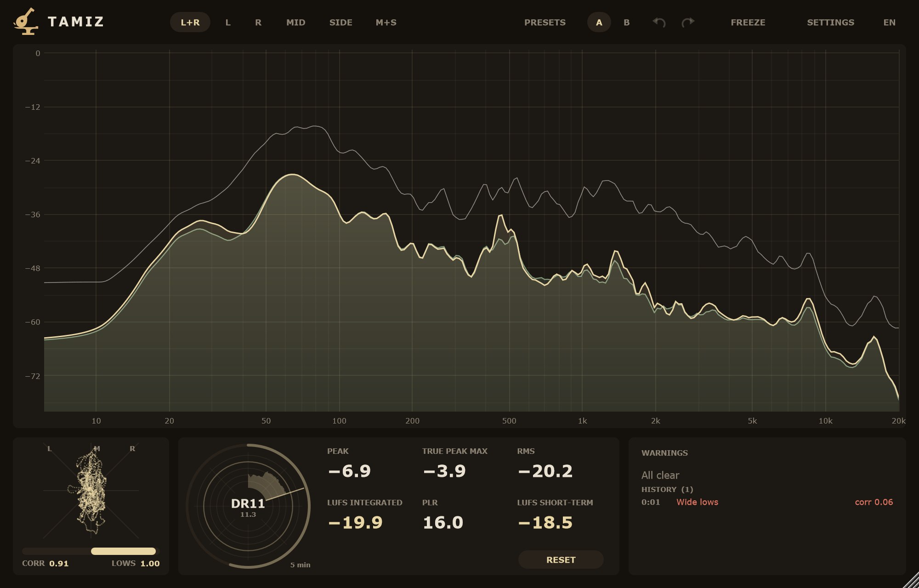Viewport: 919px width, 588px height.
Task: Click the WARNINGS panel heading
Action: [664, 453]
